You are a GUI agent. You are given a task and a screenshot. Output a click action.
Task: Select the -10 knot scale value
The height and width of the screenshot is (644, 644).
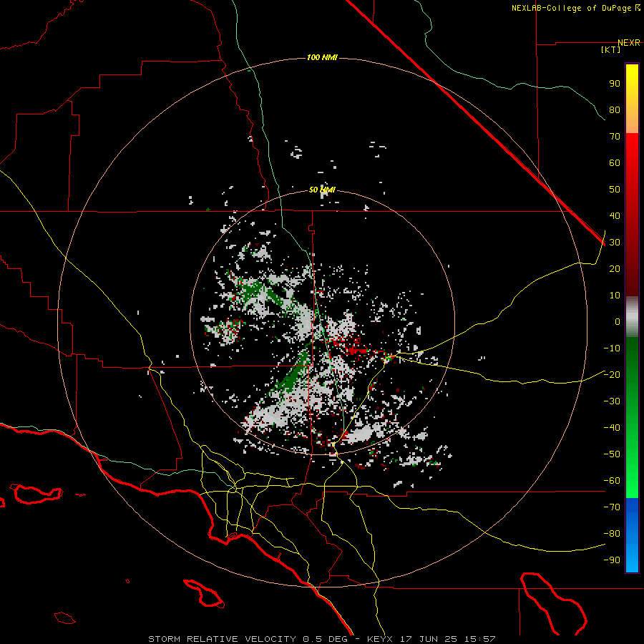(x=612, y=348)
